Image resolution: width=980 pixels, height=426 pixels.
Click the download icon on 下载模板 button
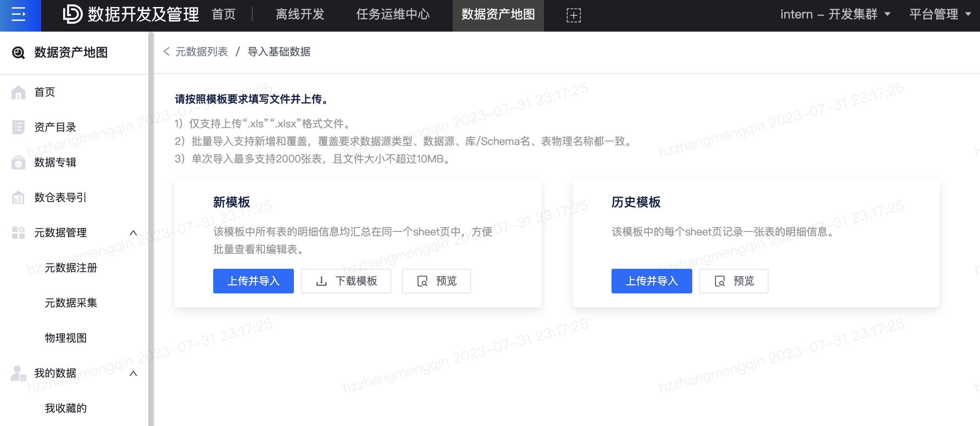click(x=321, y=281)
